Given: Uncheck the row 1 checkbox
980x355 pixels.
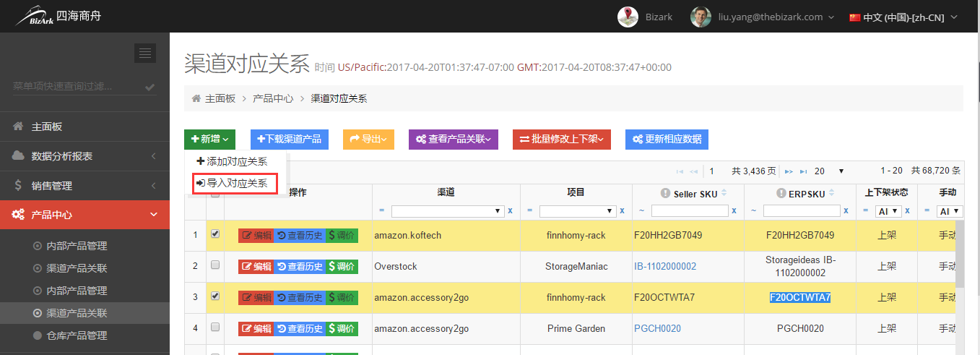Looking at the screenshot, I should tap(214, 234).
